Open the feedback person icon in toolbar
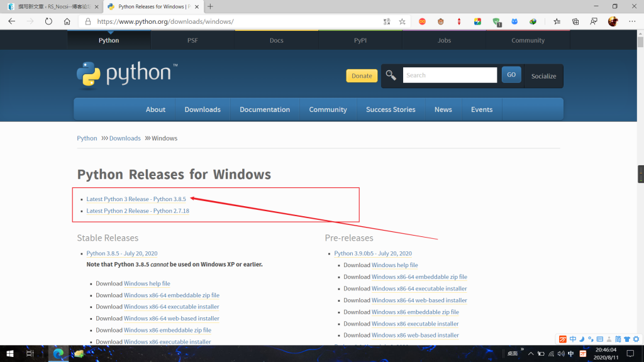This screenshot has height=362, width=644. [x=594, y=21]
